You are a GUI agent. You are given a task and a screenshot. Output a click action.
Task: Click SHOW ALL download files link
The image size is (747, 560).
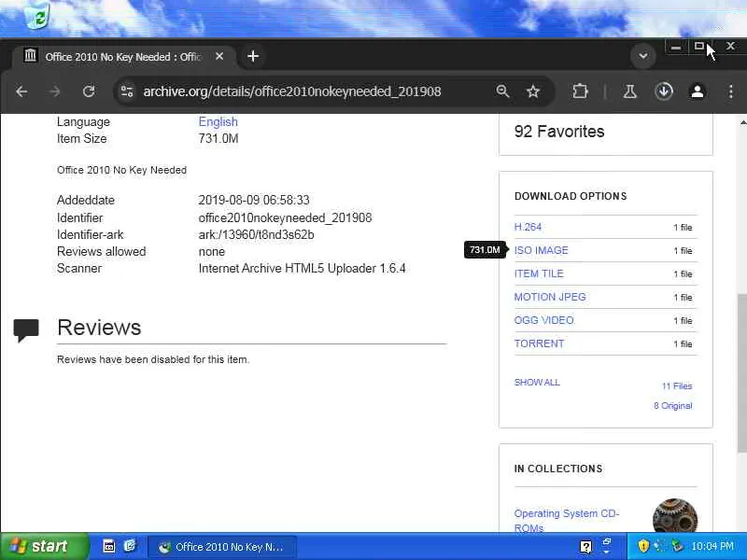[537, 383]
